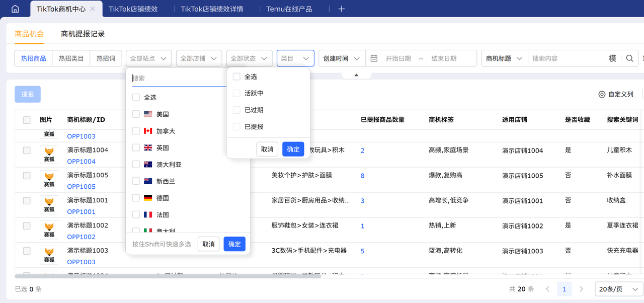Go to previous page arrow

coord(548,289)
